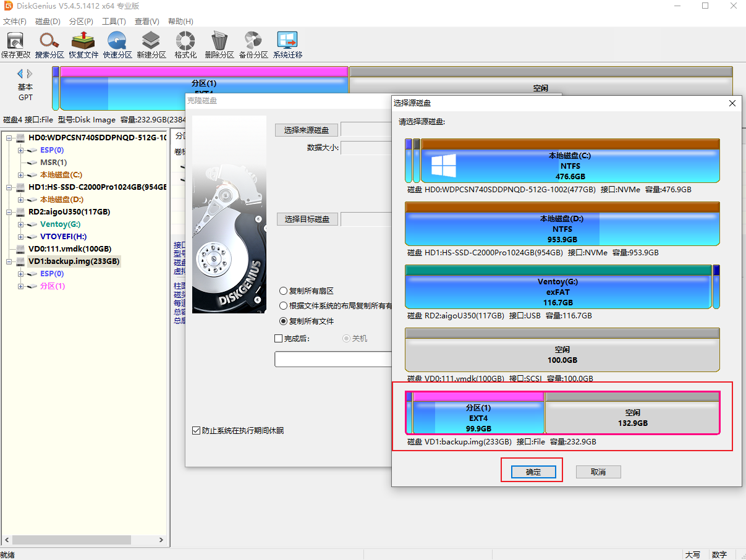Select 分区(1) under VD1 in tree
Screen dimensions: 746x560
[53, 286]
